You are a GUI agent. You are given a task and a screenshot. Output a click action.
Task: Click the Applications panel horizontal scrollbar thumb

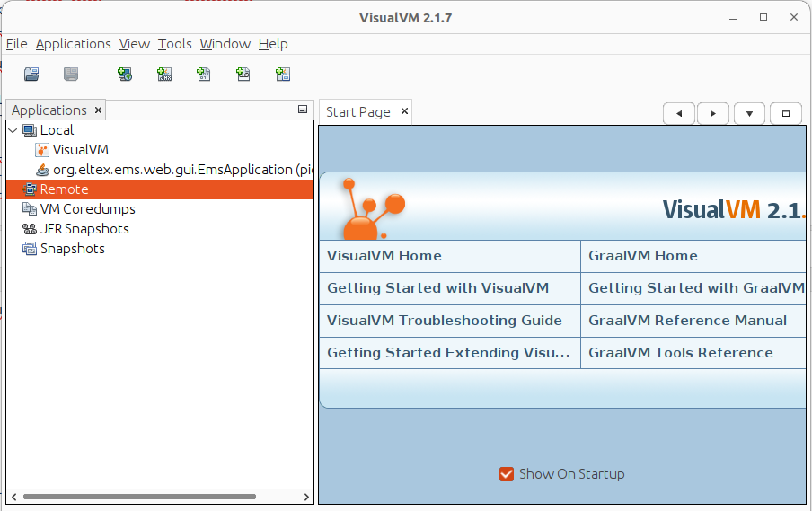[139, 497]
